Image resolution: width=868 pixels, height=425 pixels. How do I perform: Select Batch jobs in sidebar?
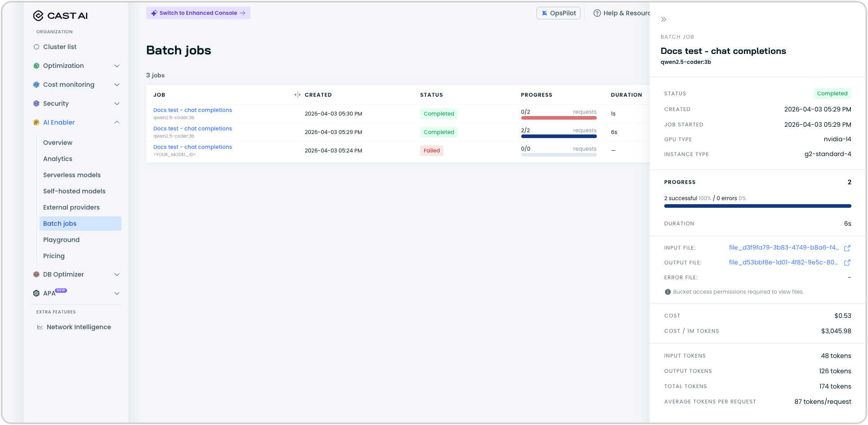81,224
